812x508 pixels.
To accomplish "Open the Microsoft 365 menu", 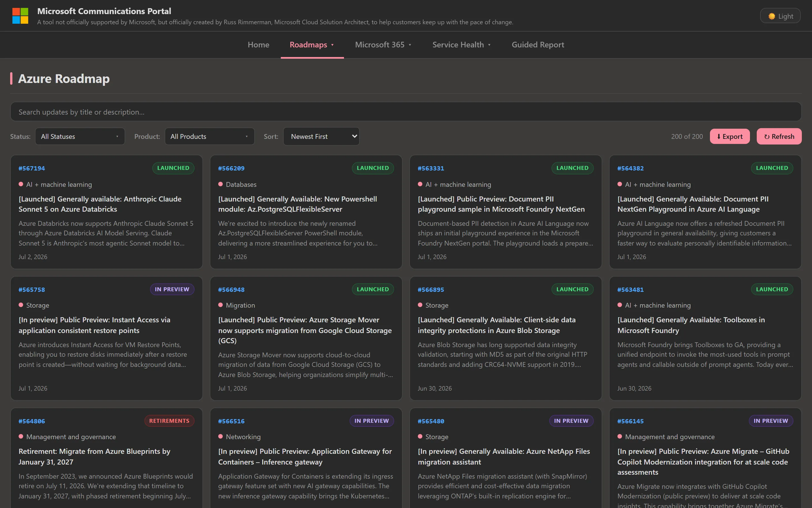I will point(383,45).
